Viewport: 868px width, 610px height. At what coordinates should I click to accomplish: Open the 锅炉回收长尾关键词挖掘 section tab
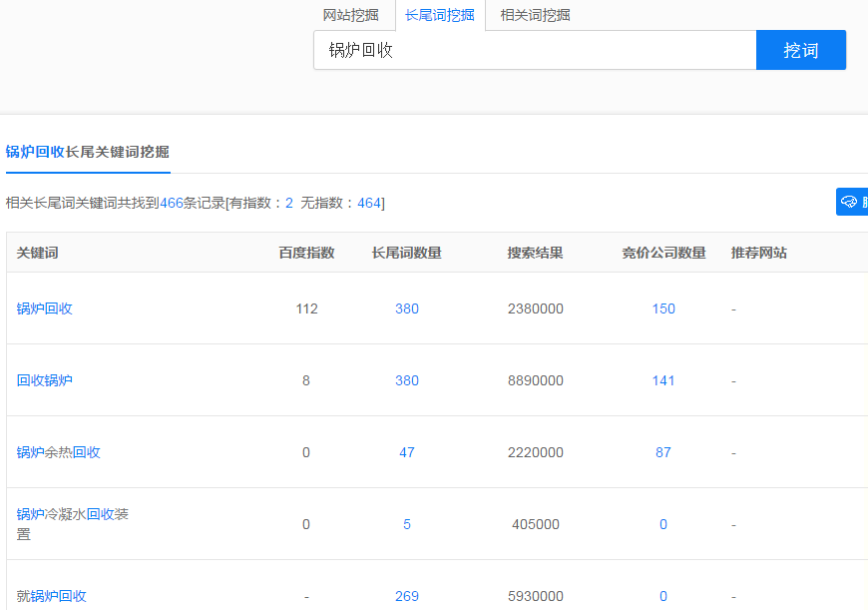click(x=88, y=152)
